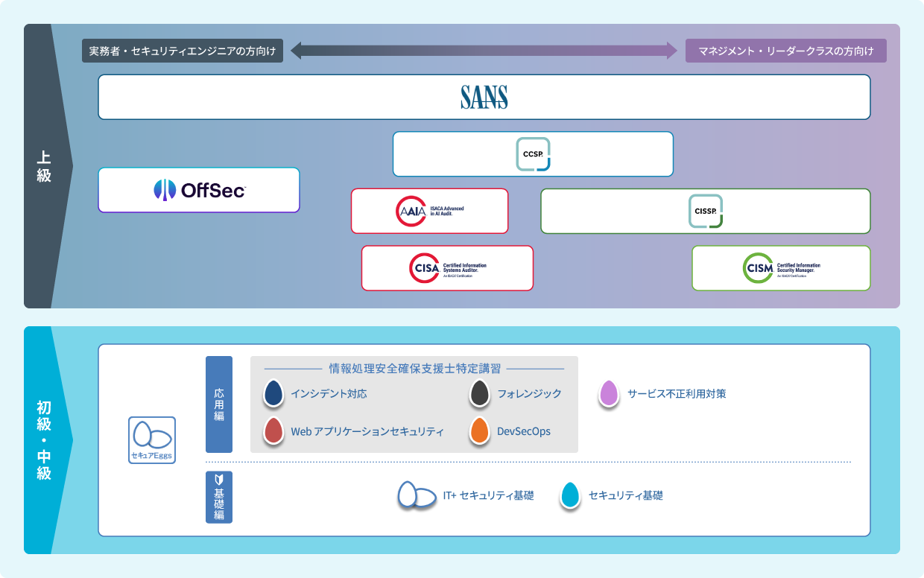This screenshot has height=578, width=924.
Task: Select the CISA Certified Information Systems Auditor badge
Action: [447, 267]
